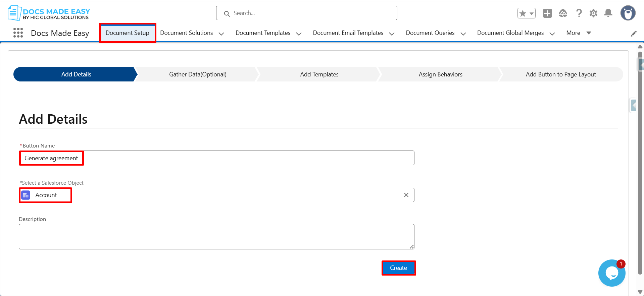
Task: Open the Global Actions plus icon
Action: click(547, 13)
